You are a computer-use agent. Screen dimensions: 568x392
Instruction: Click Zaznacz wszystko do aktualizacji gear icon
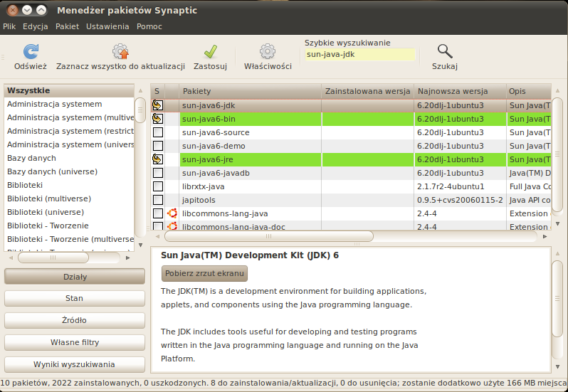[120, 51]
